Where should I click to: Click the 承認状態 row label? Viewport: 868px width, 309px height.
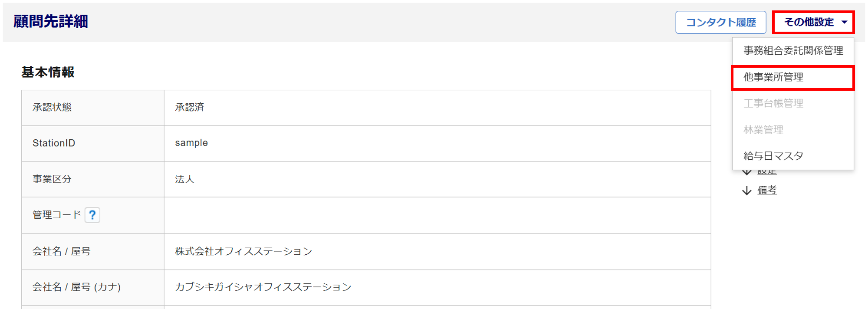52,107
